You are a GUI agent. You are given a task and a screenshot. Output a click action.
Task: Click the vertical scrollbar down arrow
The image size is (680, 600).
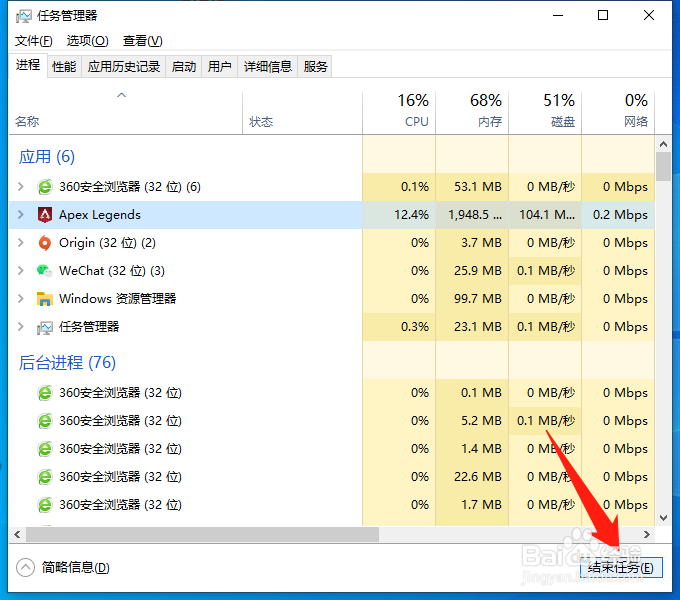pyautogui.click(x=663, y=518)
